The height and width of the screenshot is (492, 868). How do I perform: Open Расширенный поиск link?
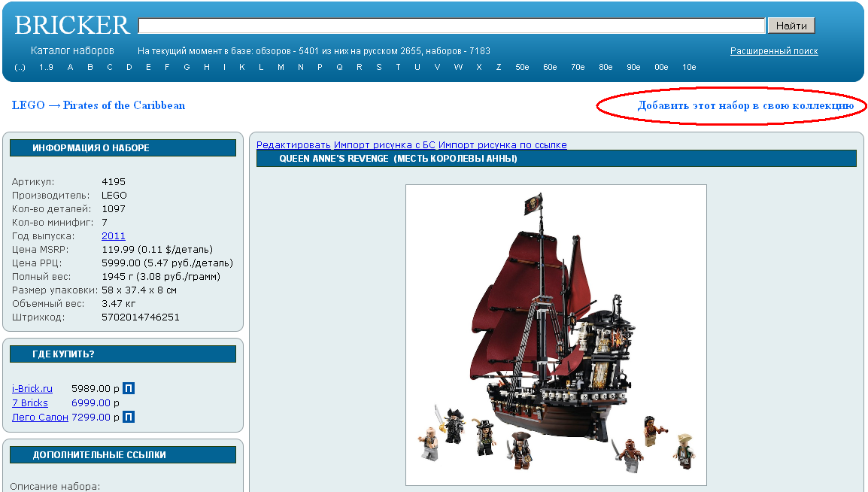[774, 51]
